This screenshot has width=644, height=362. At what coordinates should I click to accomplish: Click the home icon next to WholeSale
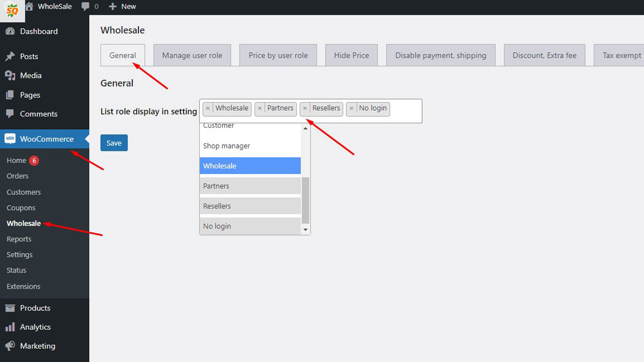tap(29, 7)
